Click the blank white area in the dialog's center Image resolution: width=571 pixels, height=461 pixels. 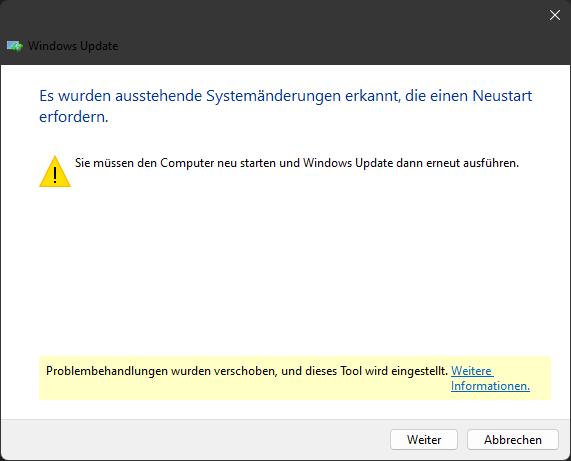pyautogui.click(x=286, y=269)
